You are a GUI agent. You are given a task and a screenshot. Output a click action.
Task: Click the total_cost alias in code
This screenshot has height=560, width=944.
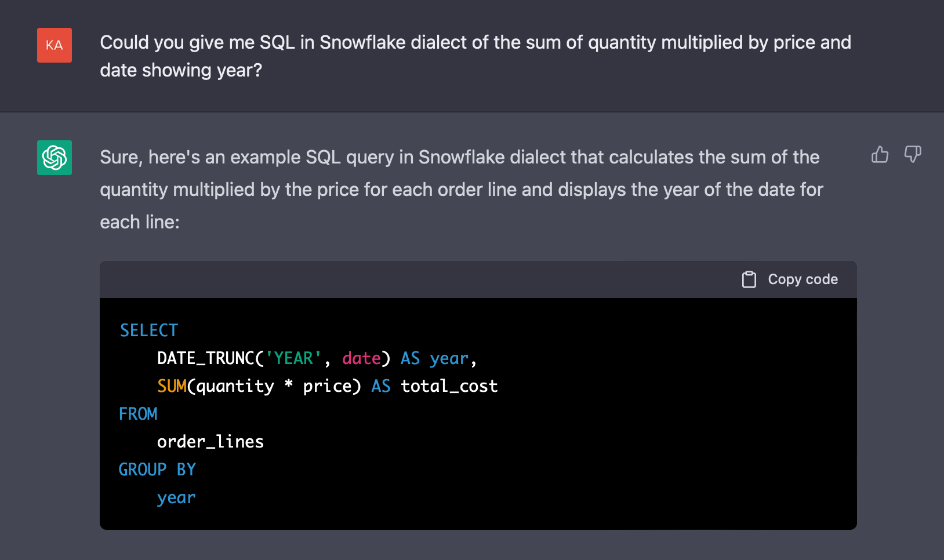point(449,386)
